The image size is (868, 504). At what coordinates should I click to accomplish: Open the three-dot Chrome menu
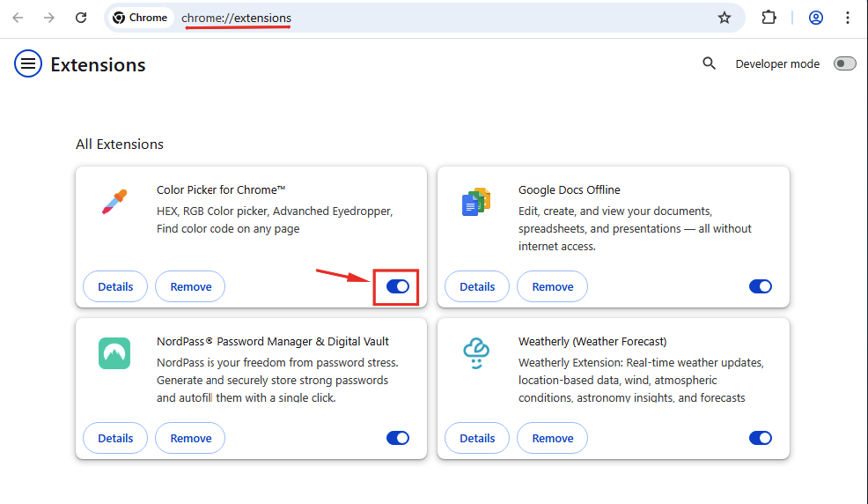[848, 18]
